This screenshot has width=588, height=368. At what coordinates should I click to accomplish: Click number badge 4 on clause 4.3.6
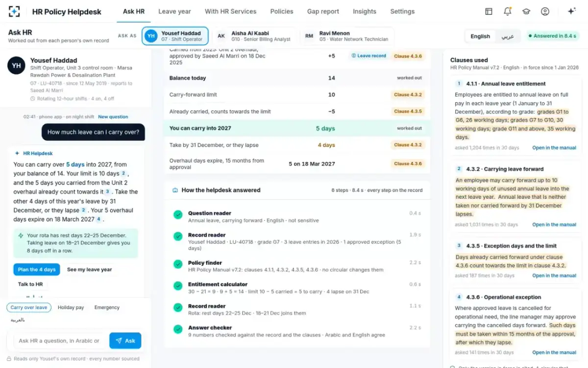(x=459, y=297)
